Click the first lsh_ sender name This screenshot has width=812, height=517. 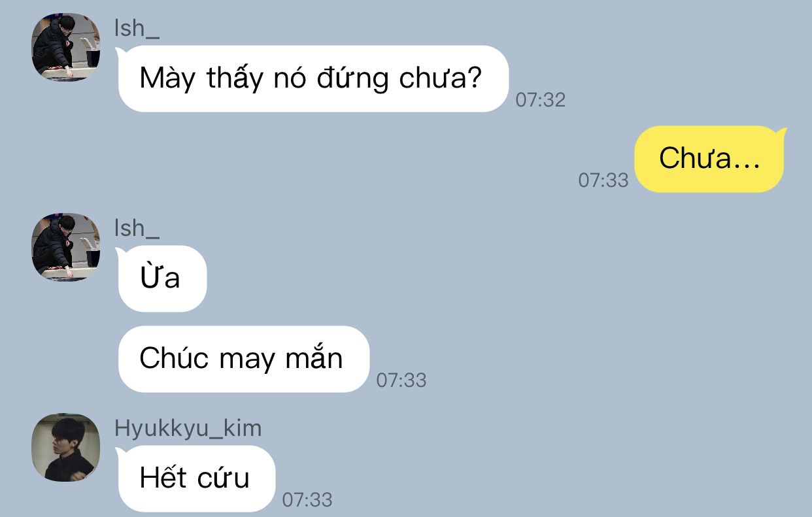(137, 28)
